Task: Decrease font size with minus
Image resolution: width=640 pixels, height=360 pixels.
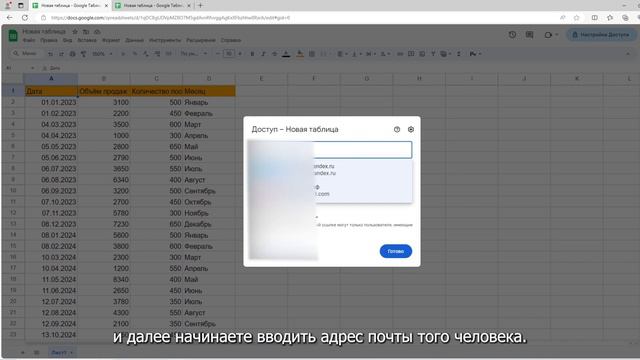Action: 218,54
